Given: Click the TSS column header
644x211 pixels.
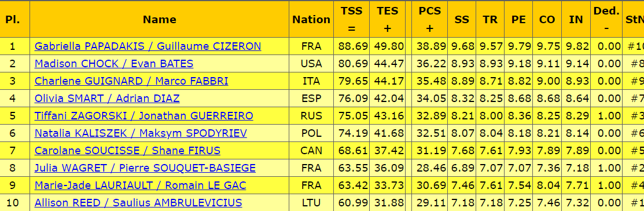Looking at the screenshot, I should click(x=352, y=19).
